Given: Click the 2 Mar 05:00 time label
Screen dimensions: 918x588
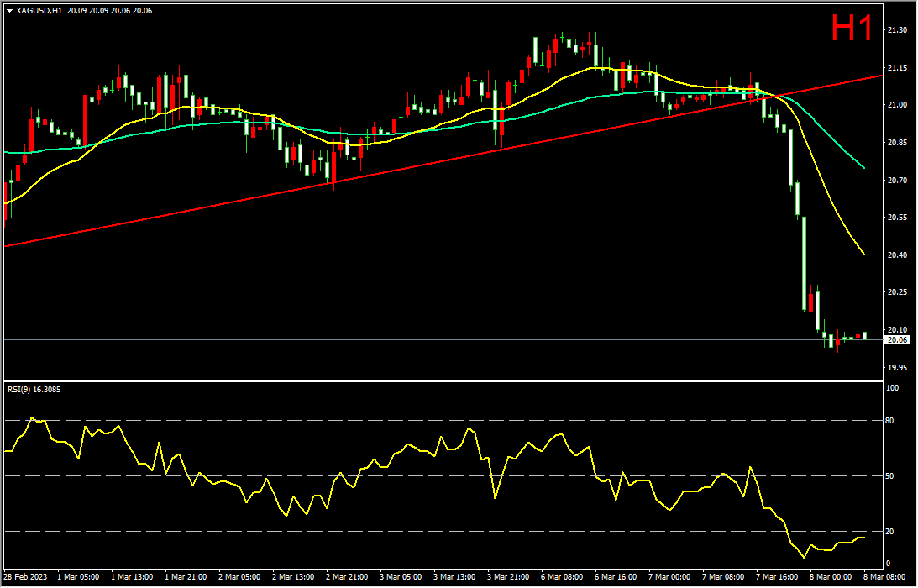Looking at the screenshot, I should [239, 577].
